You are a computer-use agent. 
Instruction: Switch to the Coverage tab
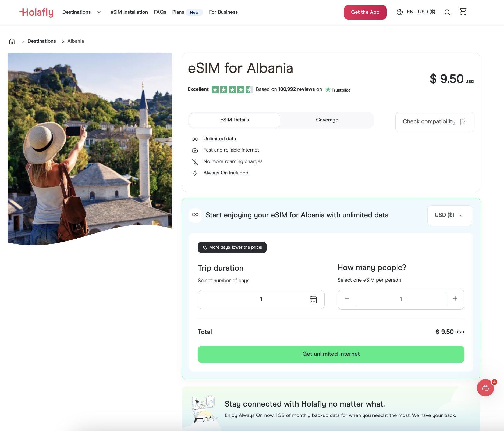(x=327, y=120)
